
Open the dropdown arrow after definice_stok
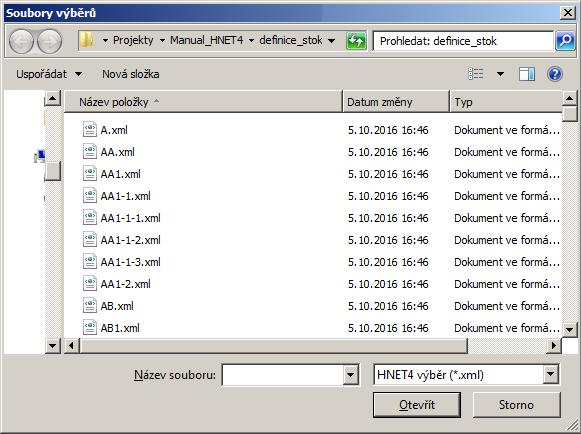[x=332, y=40]
